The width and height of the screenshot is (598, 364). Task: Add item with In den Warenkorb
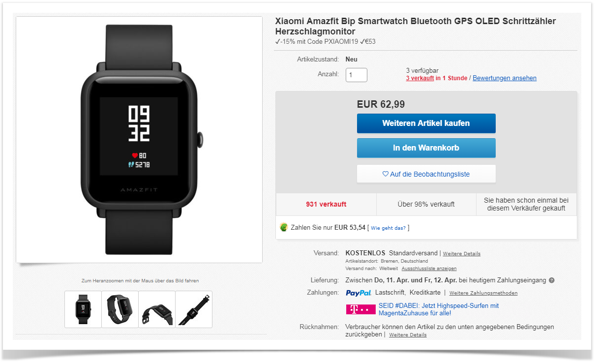(426, 148)
